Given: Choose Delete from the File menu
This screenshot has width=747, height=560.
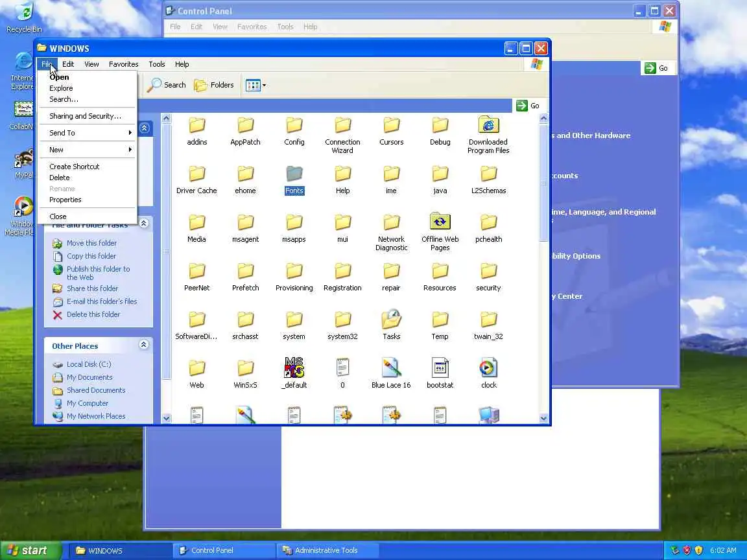Looking at the screenshot, I should (60, 178).
